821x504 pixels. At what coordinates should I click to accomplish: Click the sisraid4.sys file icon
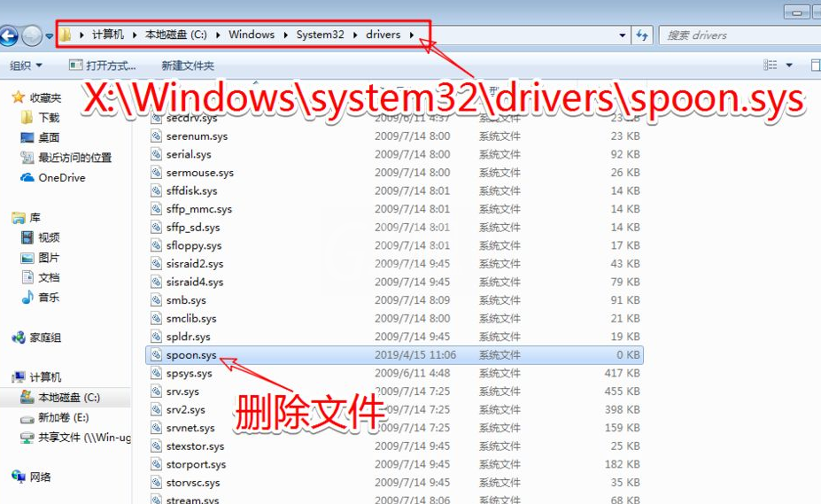pos(156,282)
